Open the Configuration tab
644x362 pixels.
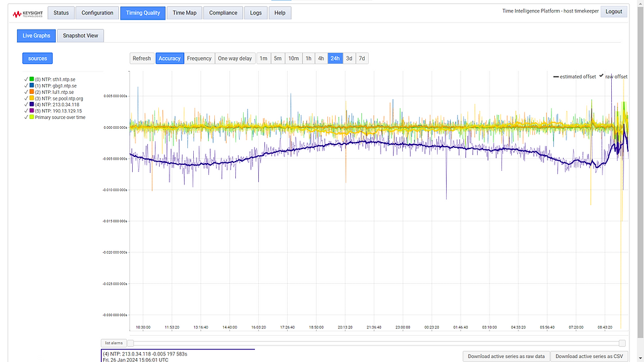click(97, 12)
